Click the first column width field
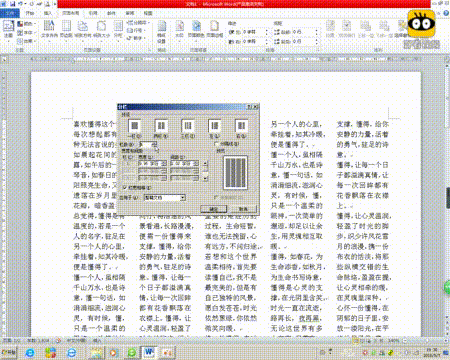This screenshot has height=360, width=450. 152,164
